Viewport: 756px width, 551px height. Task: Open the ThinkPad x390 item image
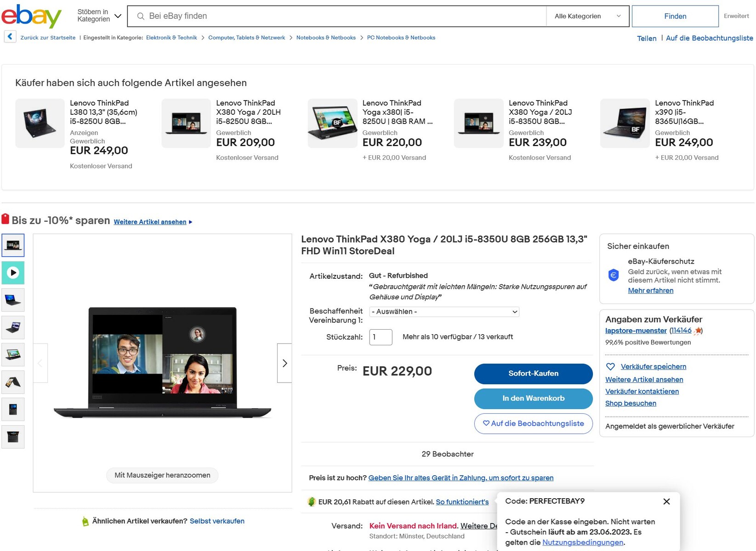click(x=625, y=123)
